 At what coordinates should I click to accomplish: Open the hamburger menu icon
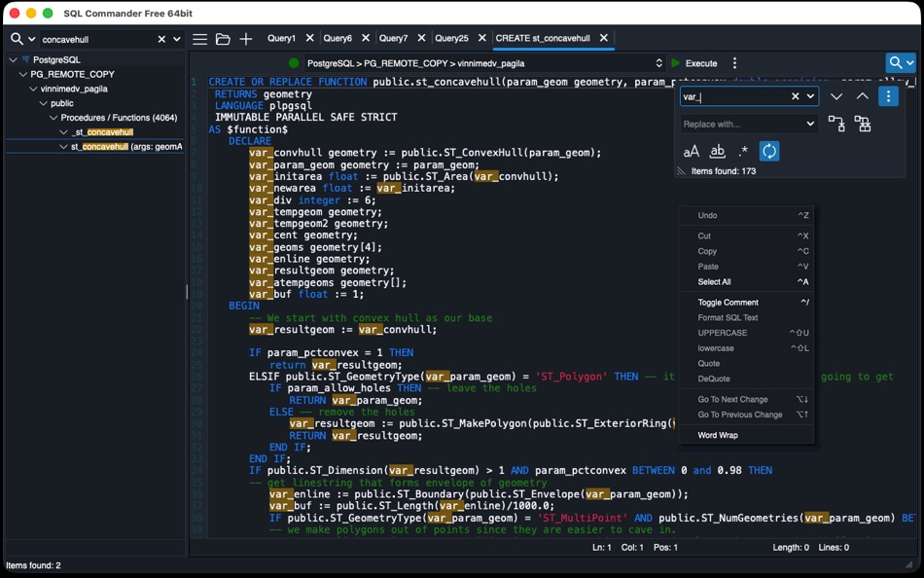click(x=199, y=39)
